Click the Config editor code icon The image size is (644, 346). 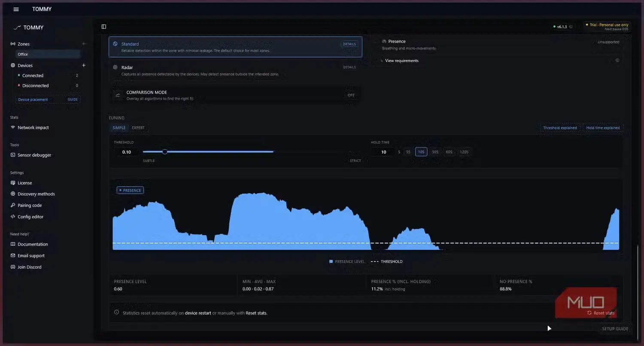[13, 217]
